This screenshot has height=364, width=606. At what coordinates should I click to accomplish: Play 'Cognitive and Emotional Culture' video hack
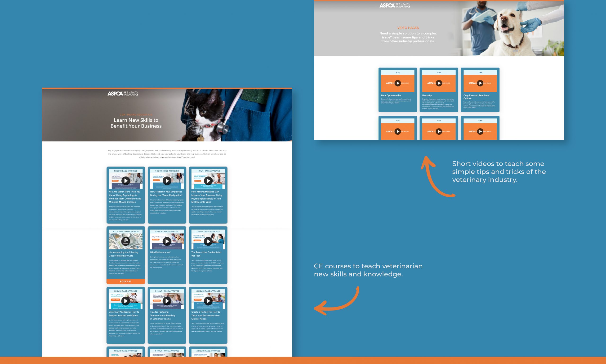pos(480,83)
